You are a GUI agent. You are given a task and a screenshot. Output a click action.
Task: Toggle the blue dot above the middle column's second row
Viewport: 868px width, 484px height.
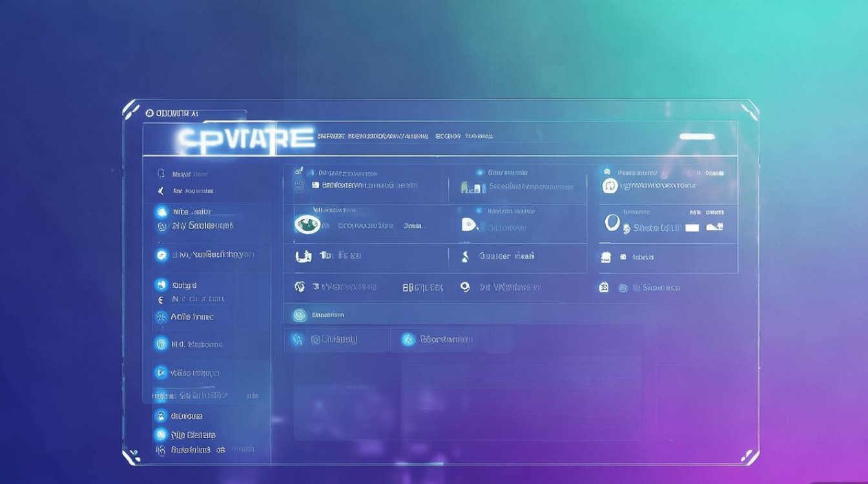[x=479, y=211]
